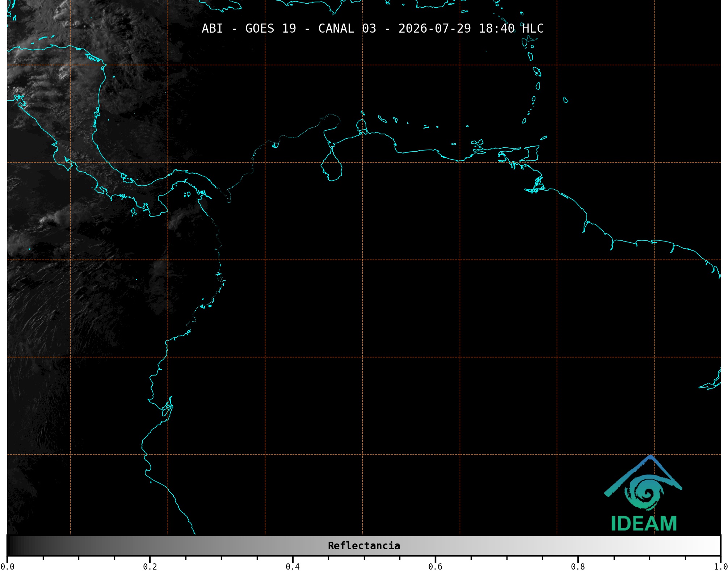
Task: Click the reflectance grayscale colorbar
Action: 364,546
